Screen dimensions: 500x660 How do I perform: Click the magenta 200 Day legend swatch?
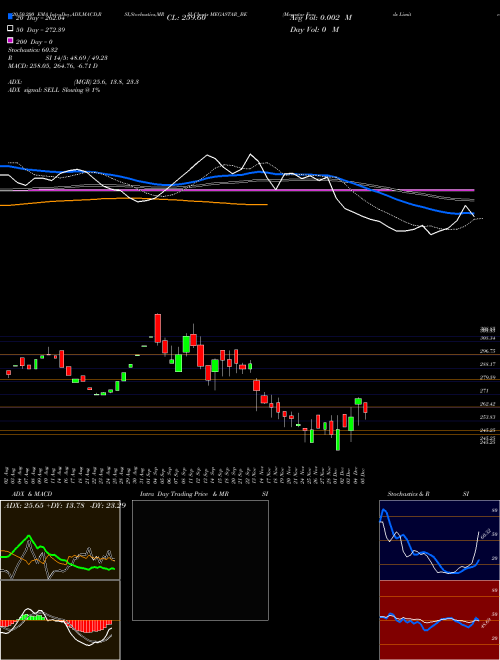[x=10, y=40]
